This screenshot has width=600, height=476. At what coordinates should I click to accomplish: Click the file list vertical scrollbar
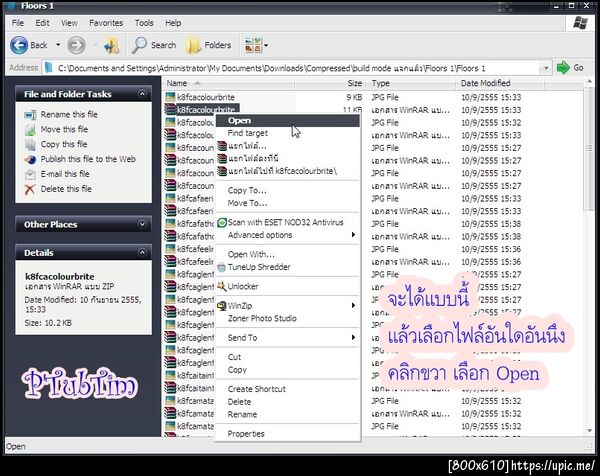click(x=589, y=148)
